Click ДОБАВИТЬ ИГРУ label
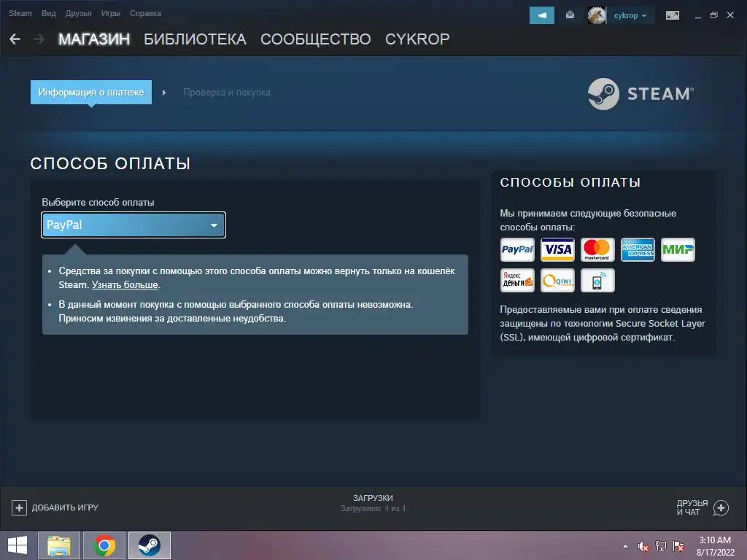Screen dimensions: 747x560 pos(65,507)
